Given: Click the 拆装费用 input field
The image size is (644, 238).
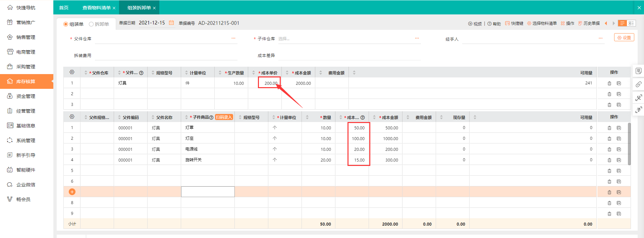Looking at the screenshot, I should pyautogui.click(x=166, y=56).
